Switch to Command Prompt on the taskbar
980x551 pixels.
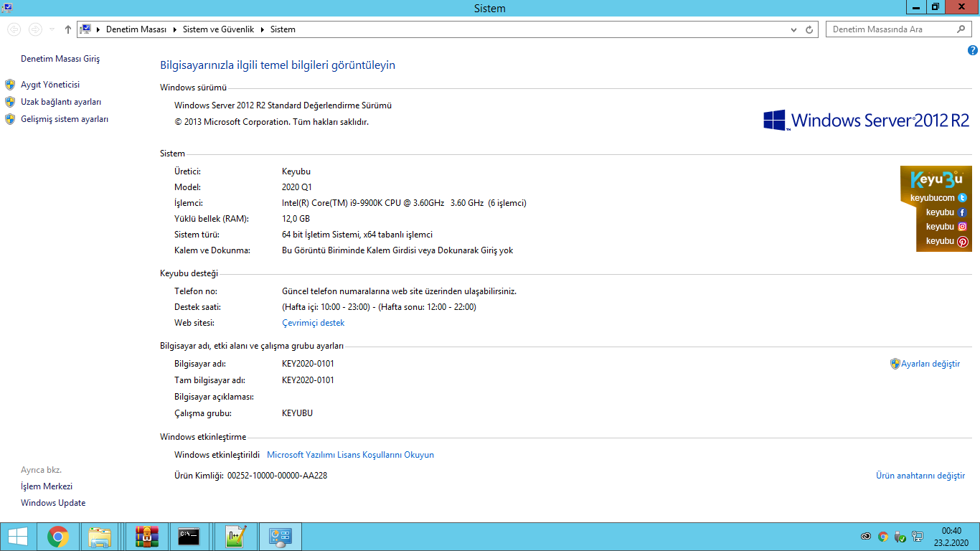[189, 537]
